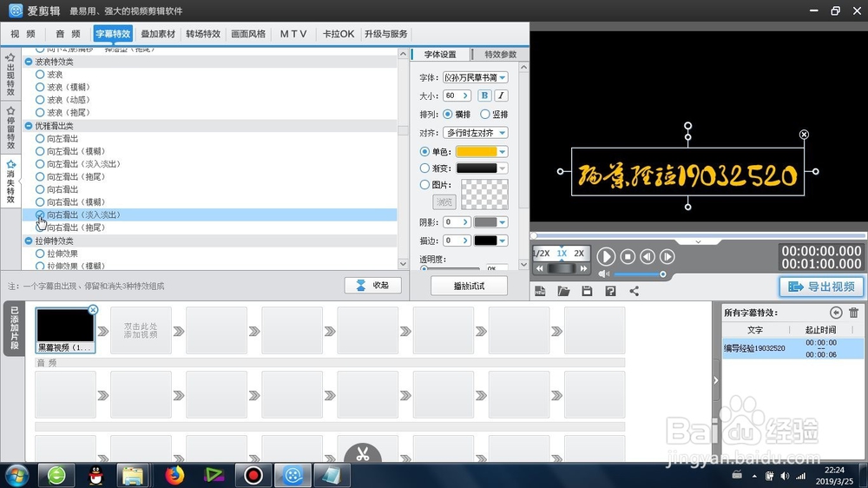
Task: Click the new project icon below the preview
Action: pos(540,291)
